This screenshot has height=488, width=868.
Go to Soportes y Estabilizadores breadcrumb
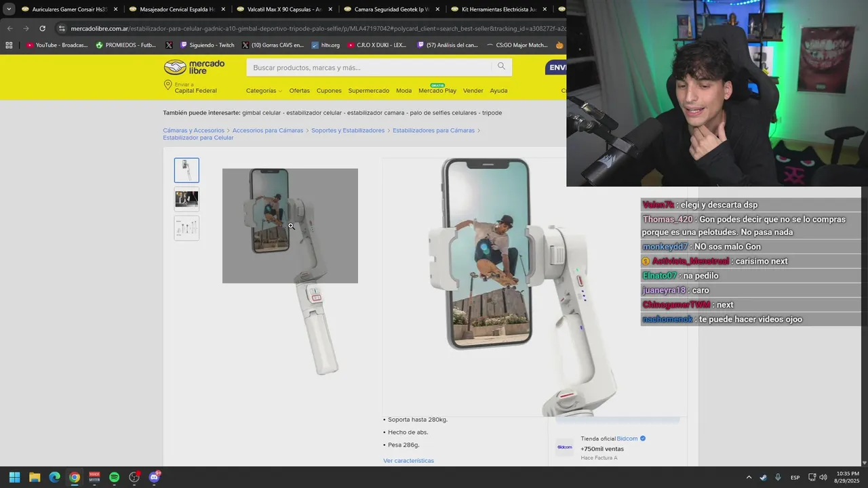(x=348, y=130)
